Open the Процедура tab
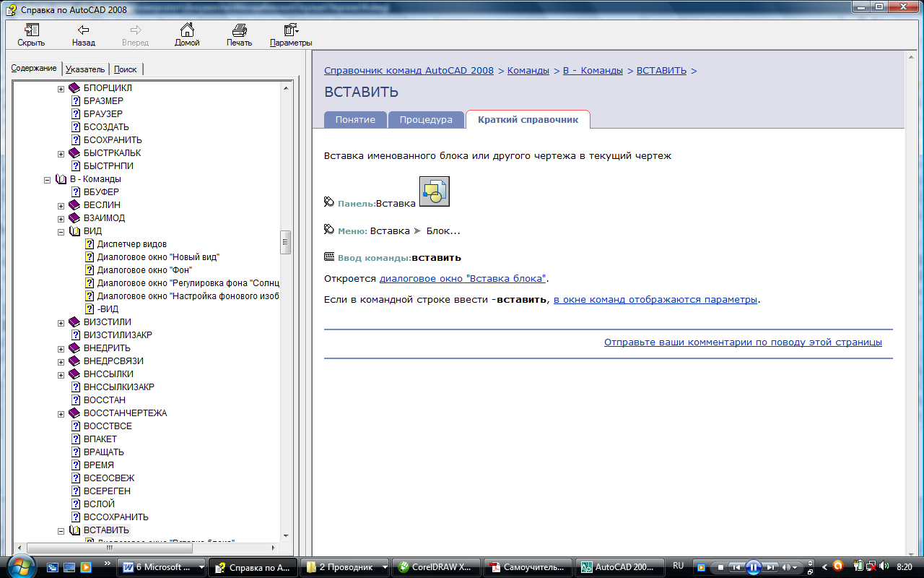 [426, 120]
